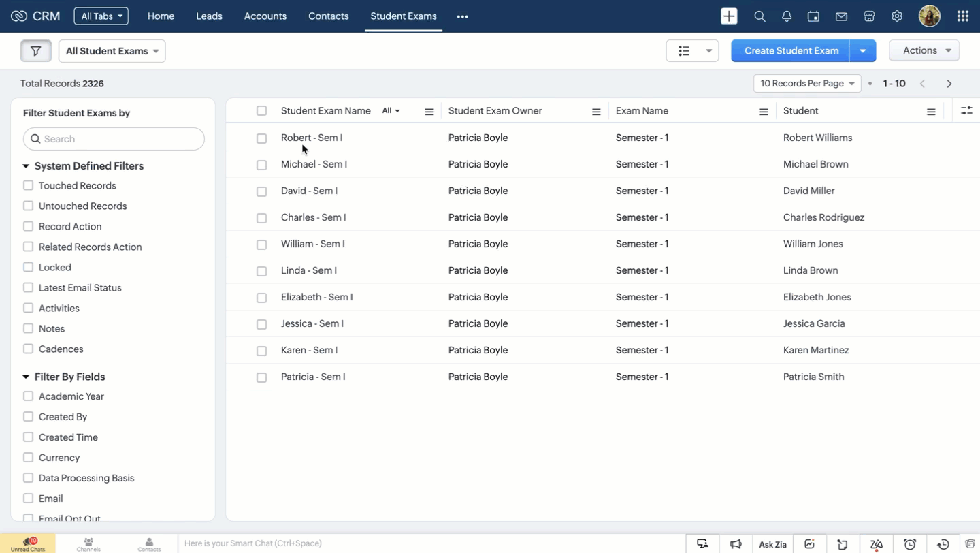Toggle the filter funnel button
The image size is (980, 553).
[x=36, y=51]
